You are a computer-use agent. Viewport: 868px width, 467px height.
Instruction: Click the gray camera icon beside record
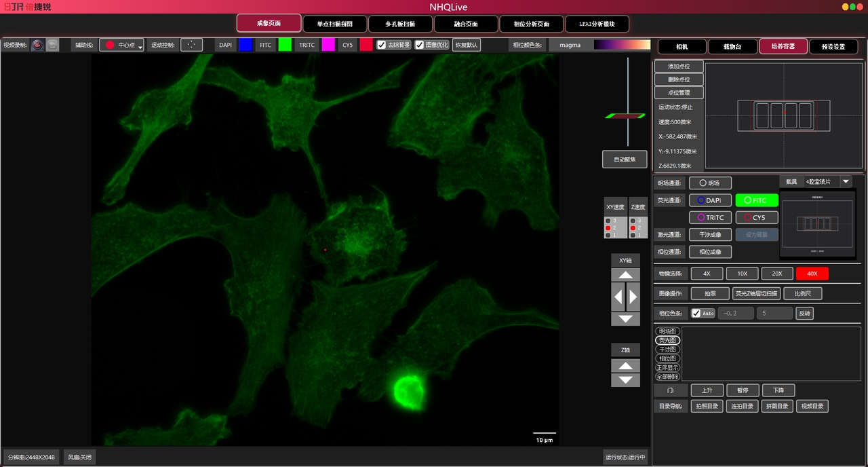(x=52, y=45)
